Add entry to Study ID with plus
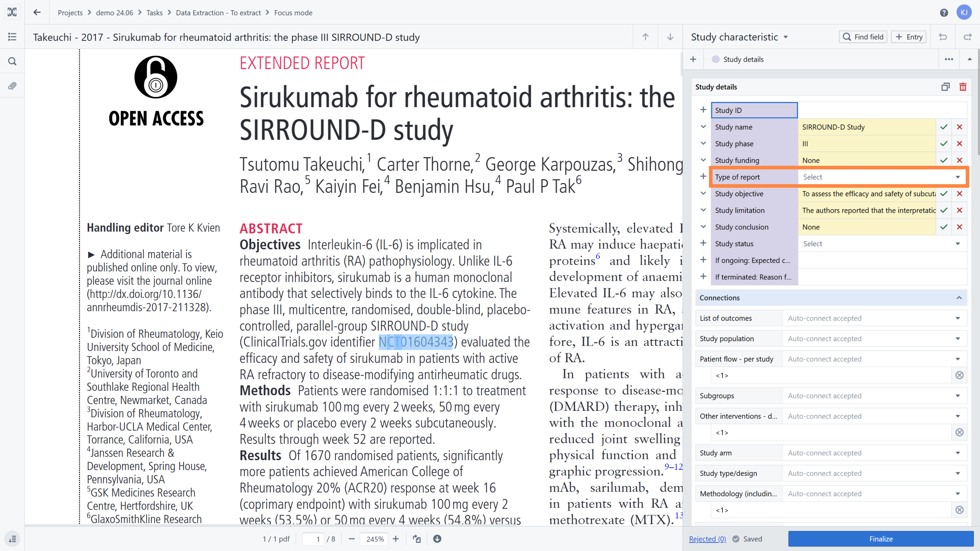Viewport: 980px width, 551px height. coord(703,110)
